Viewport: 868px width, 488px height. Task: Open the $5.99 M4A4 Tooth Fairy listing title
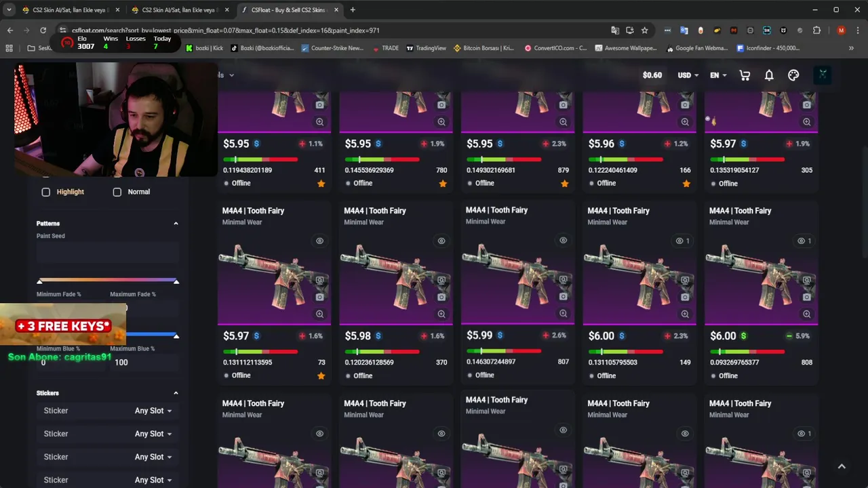point(496,210)
